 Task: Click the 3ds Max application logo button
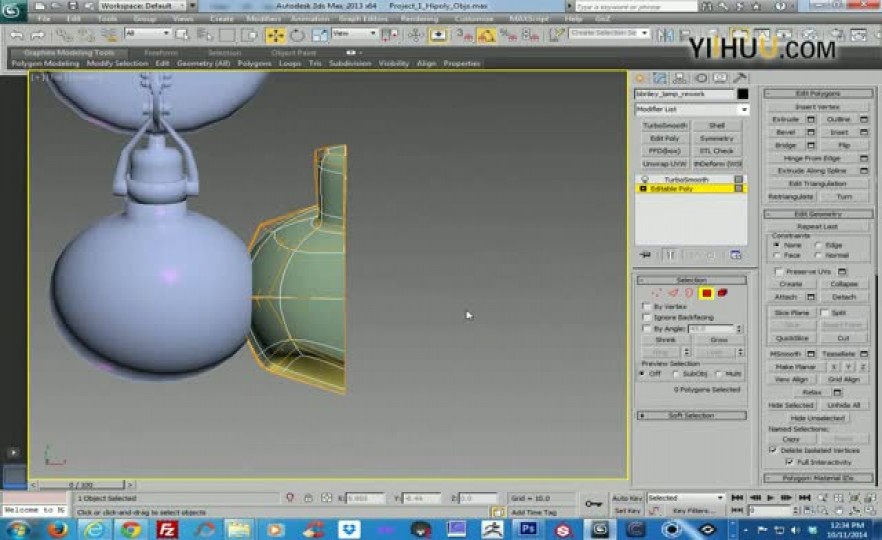[x=12, y=10]
